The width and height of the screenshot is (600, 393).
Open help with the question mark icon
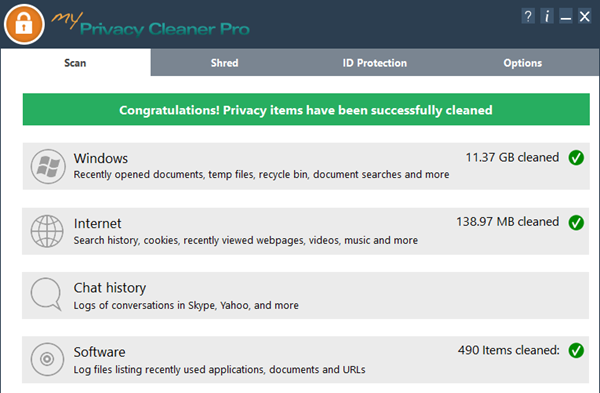click(528, 16)
